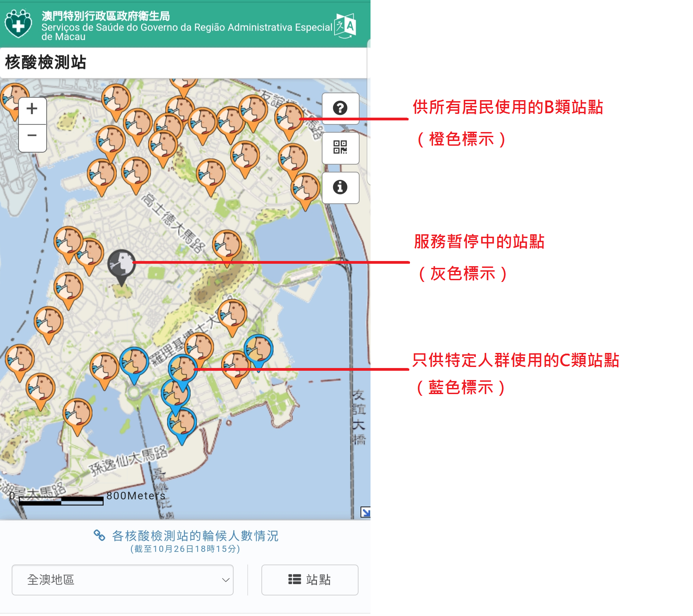Viewport: 693px width, 616px height.
Task: Click the 澳門特別行政區政府衛生局 header title
Action: pos(105,16)
